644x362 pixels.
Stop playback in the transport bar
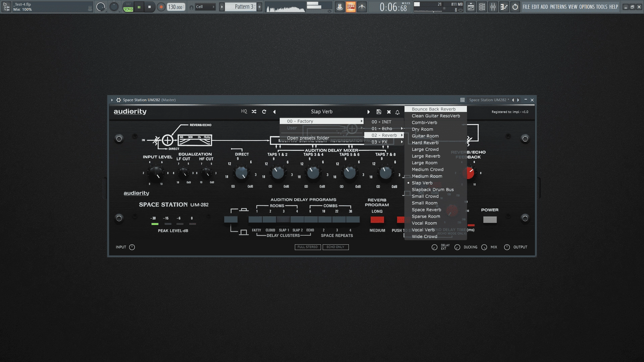(x=150, y=7)
